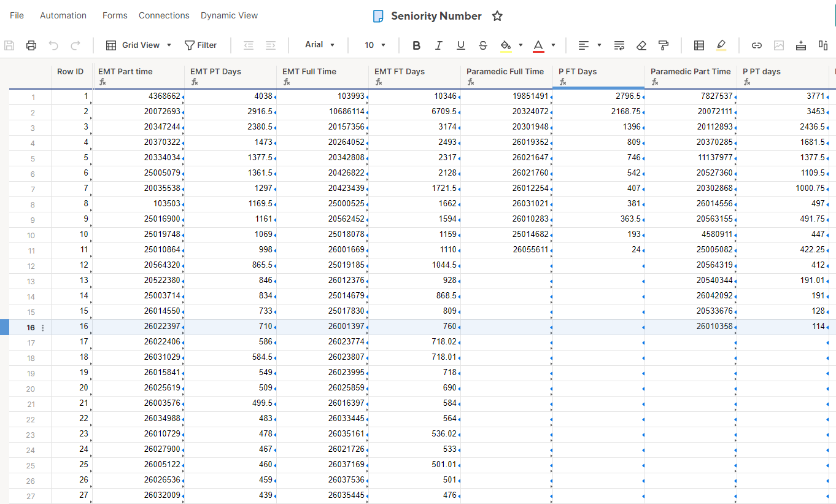836x504 pixels.
Task: Open the Arial font dropdown
Action: pyautogui.click(x=320, y=45)
